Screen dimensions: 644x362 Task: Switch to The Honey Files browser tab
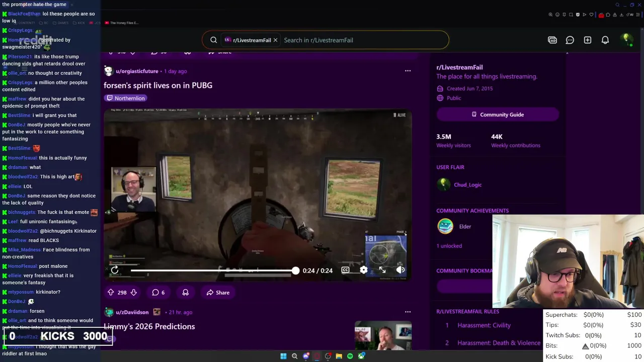[122, 23]
